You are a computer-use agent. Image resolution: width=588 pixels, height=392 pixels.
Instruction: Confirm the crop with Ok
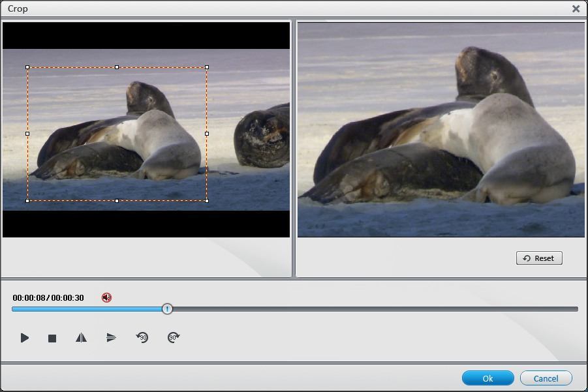(487, 378)
